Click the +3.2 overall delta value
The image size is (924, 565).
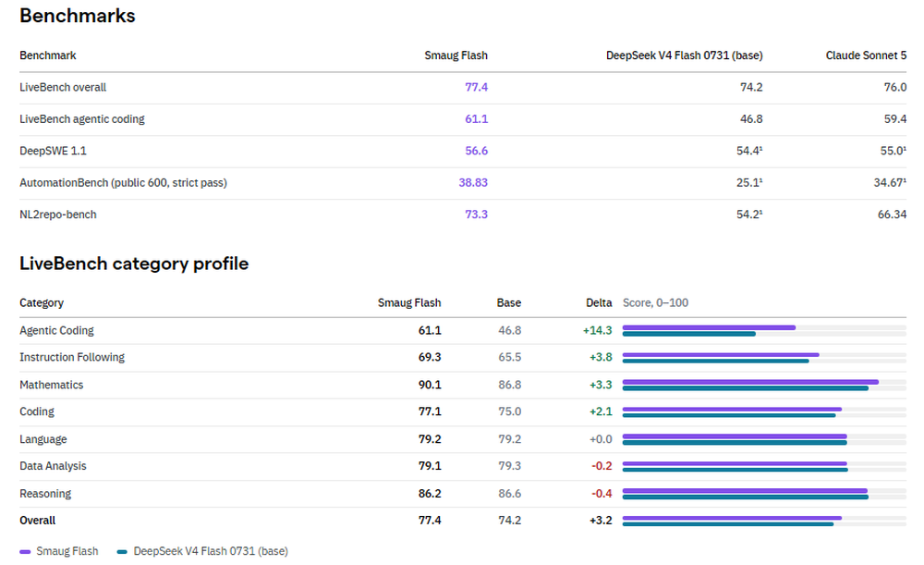pos(601,521)
